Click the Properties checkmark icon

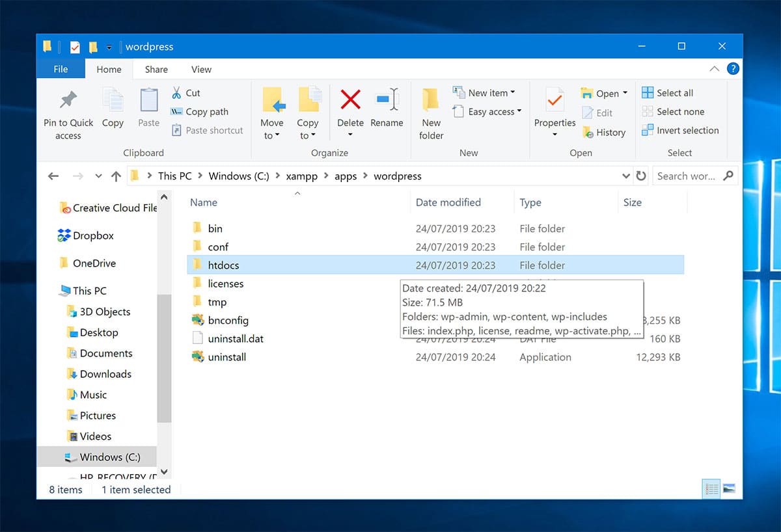pyautogui.click(x=555, y=100)
